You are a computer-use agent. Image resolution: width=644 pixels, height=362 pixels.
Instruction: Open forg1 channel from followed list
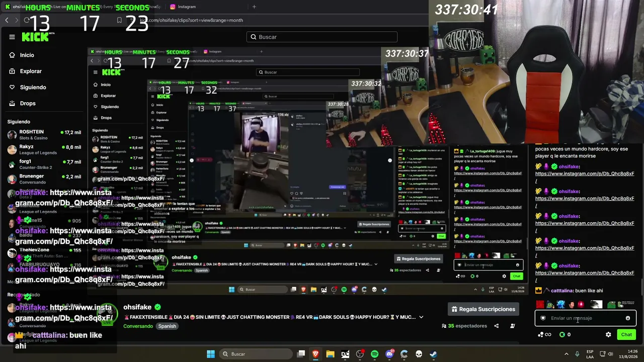pyautogui.click(x=44, y=164)
